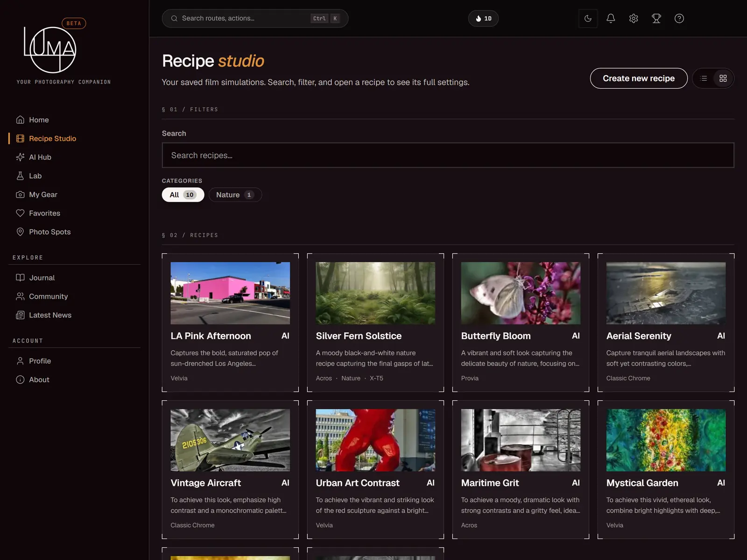The image size is (747, 560).
Task: Open Recipe Studio film icon
Action: click(20, 139)
